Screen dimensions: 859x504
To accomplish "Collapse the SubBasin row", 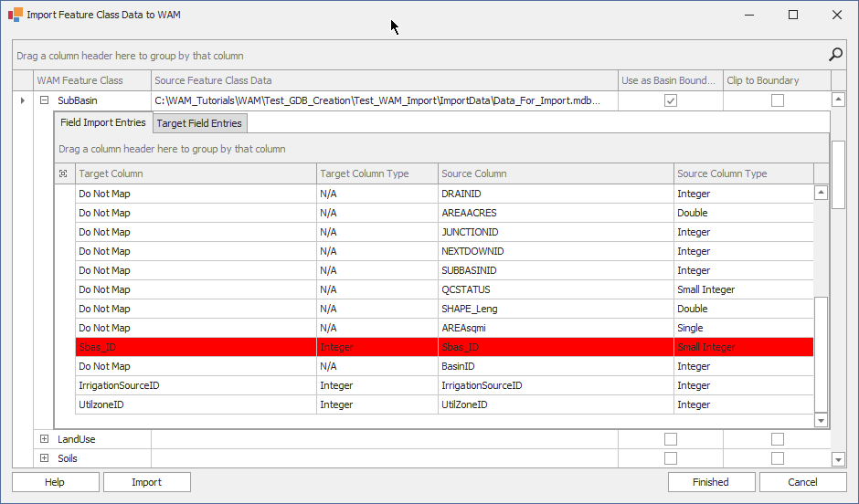I will 45,100.
